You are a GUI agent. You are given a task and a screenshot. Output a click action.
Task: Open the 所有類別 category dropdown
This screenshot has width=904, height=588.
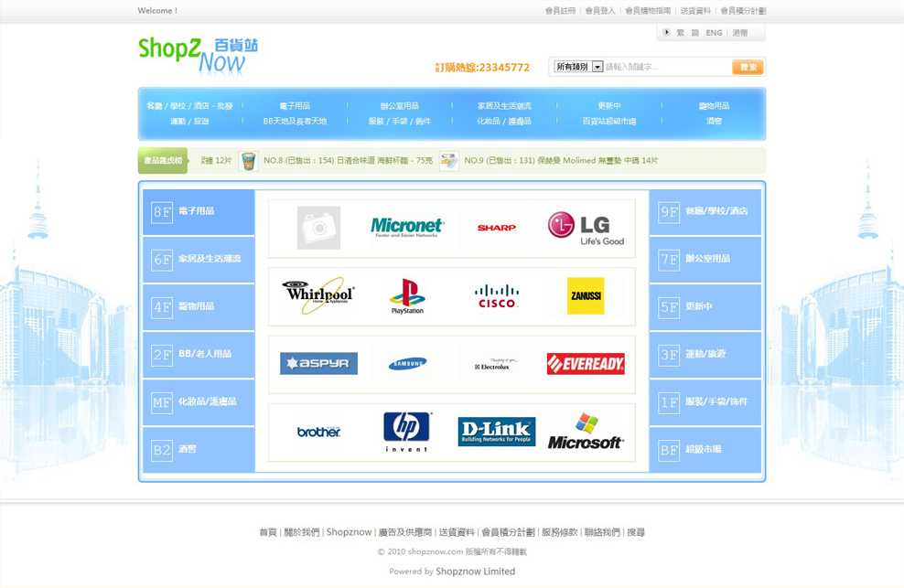click(x=579, y=67)
